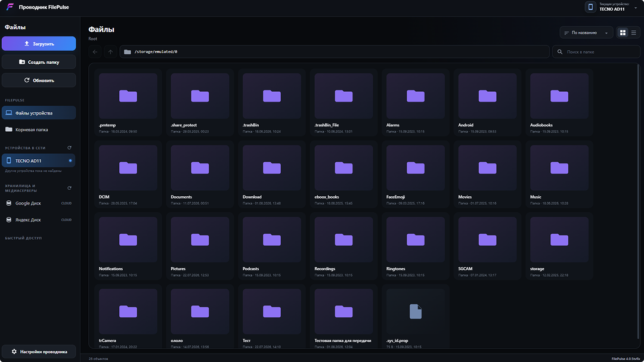Open the .trashBin folder icon
644x362 pixels.
(272, 96)
